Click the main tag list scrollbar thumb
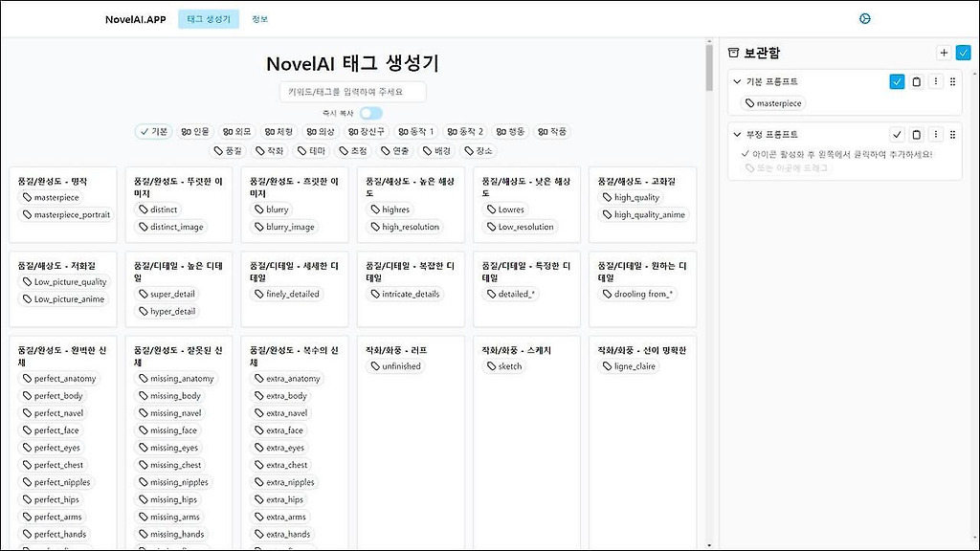The height and width of the screenshot is (551, 980). tap(709, 68)
